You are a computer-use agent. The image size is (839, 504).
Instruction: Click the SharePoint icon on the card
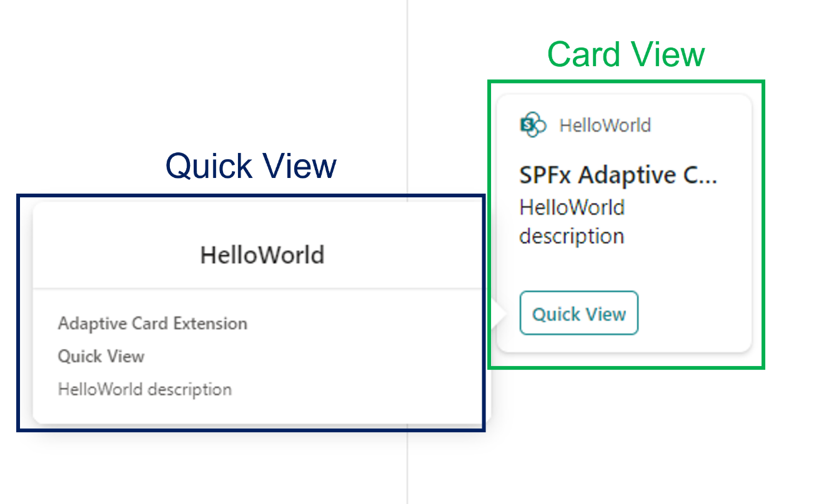point(532,126)
